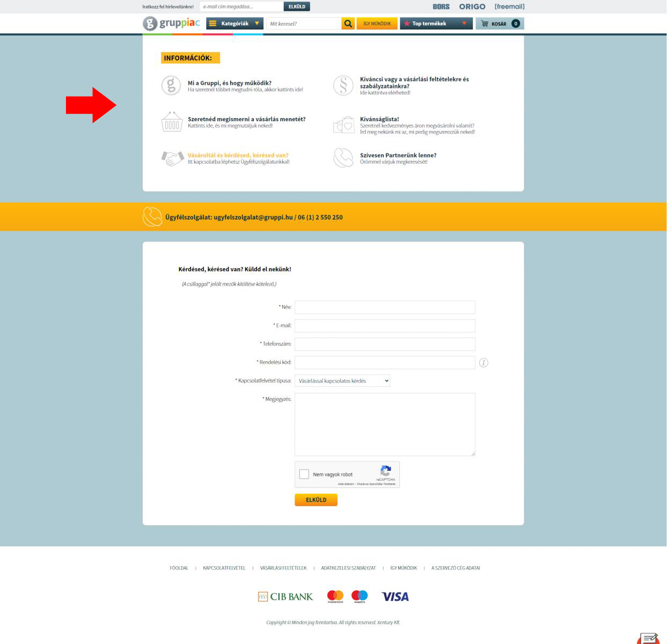Check the Nem vagyok robot checkbox
Screen dimensions: 667x644
pyautogui.click(x=304, y=474)
